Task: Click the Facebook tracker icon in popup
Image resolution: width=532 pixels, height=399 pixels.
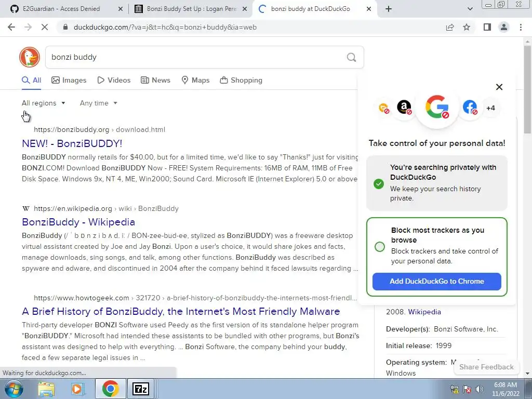Action: click(470, 108)
